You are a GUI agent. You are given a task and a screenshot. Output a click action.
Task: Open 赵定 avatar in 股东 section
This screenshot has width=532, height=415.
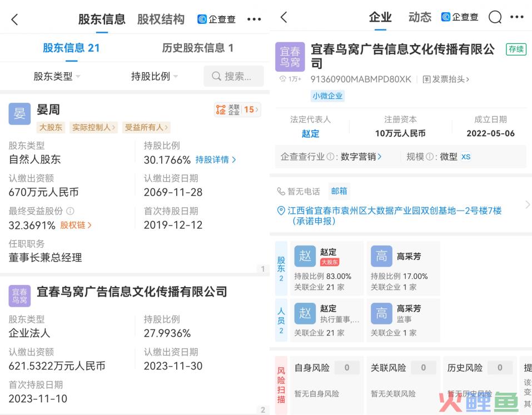(305, 256)
